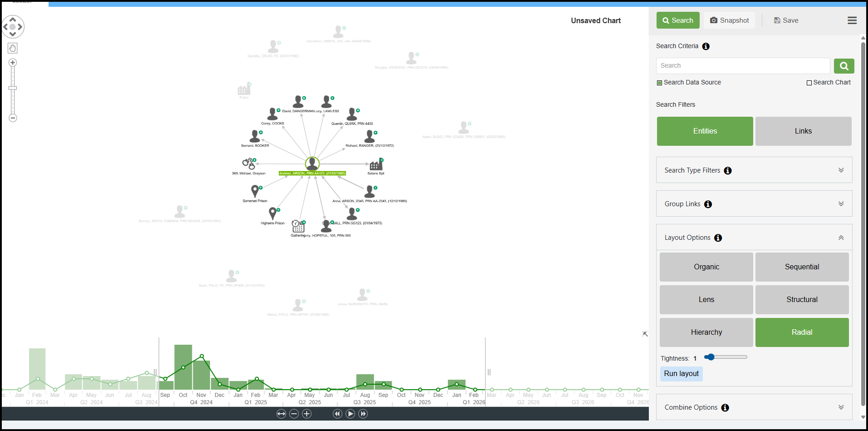
Task: Select the Radial layout option
Action: coord(802,332)
